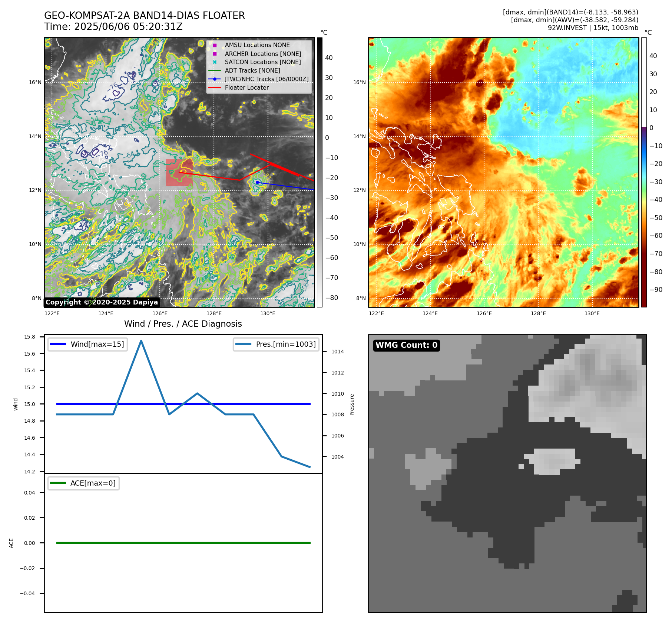672x626 pixels.
Task: Click the '130°E' longitude label on the left map
Action: click(x=268, y=313)
